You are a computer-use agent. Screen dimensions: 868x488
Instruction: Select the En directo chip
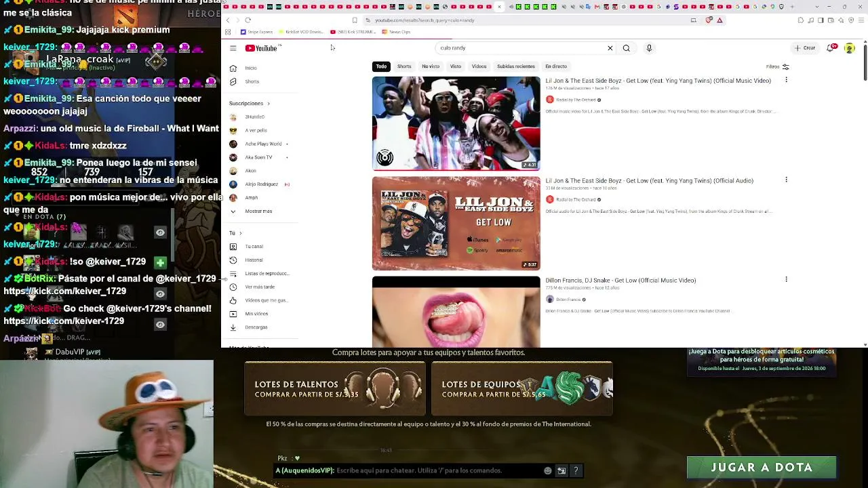pyautogui.click(x=556, y=66)
